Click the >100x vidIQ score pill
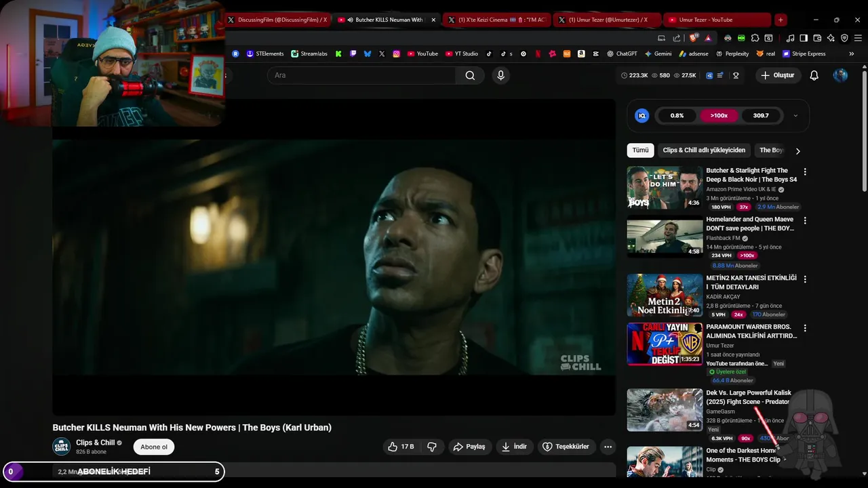Image resolution: width=868 pixels, height=488 pixels. click(719, 116)
